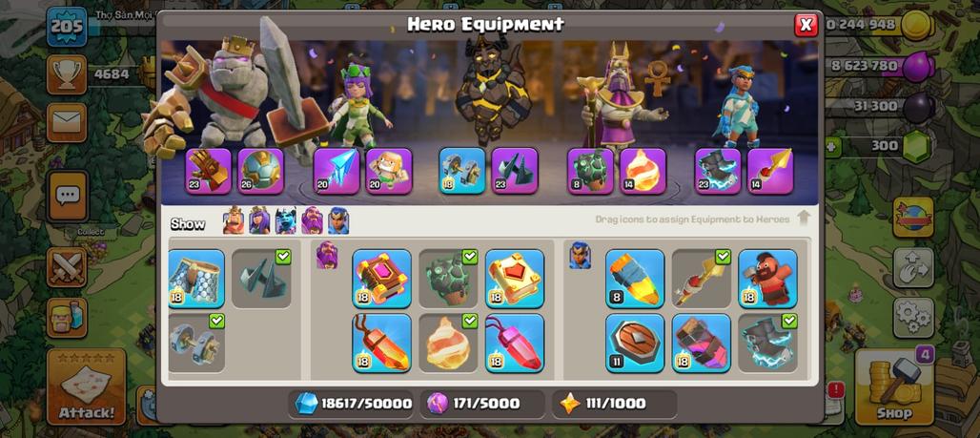Tap the Hog Rider Puppet equipment
Viewport: 980px width, 438px height.
point(767,279)
